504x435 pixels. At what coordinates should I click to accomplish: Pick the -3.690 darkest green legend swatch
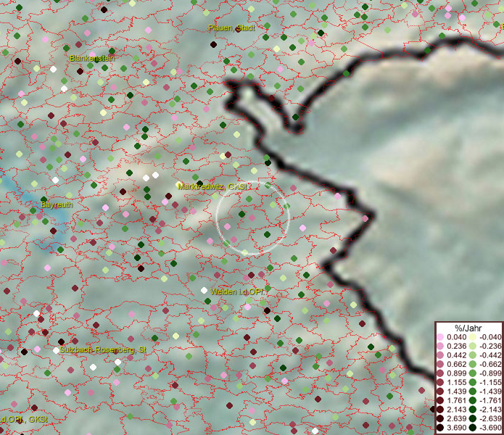473,428
